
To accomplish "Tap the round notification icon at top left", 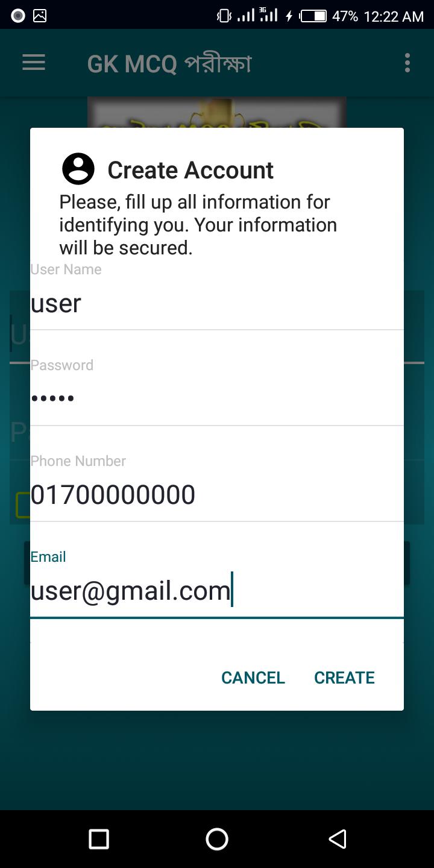I will click(x=18, y=16).
